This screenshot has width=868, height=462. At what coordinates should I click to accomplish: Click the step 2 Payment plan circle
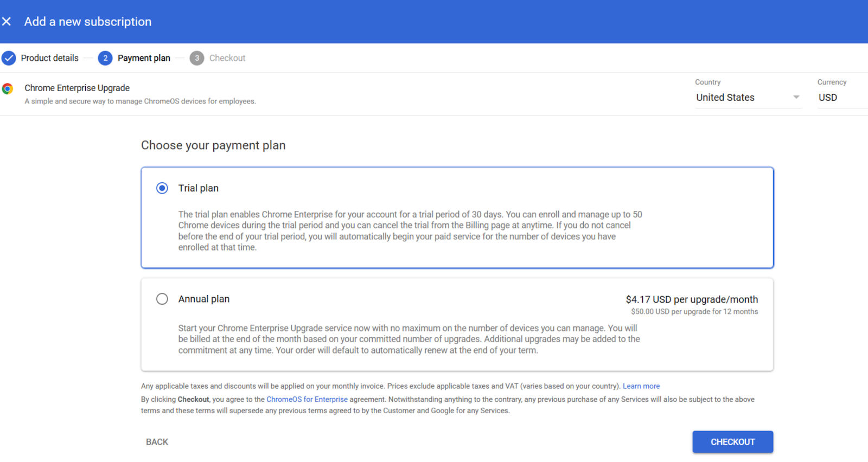105,58
